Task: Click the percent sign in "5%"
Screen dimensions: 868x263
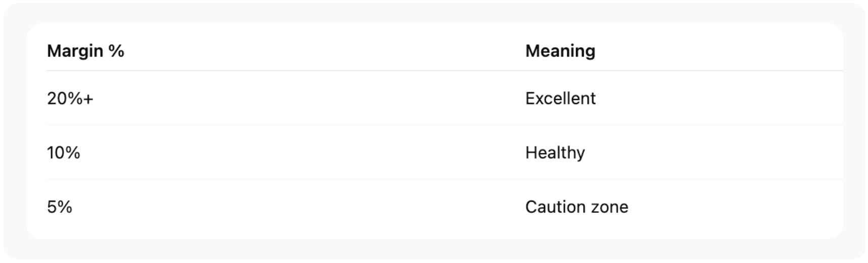Action: click(64, 207)
